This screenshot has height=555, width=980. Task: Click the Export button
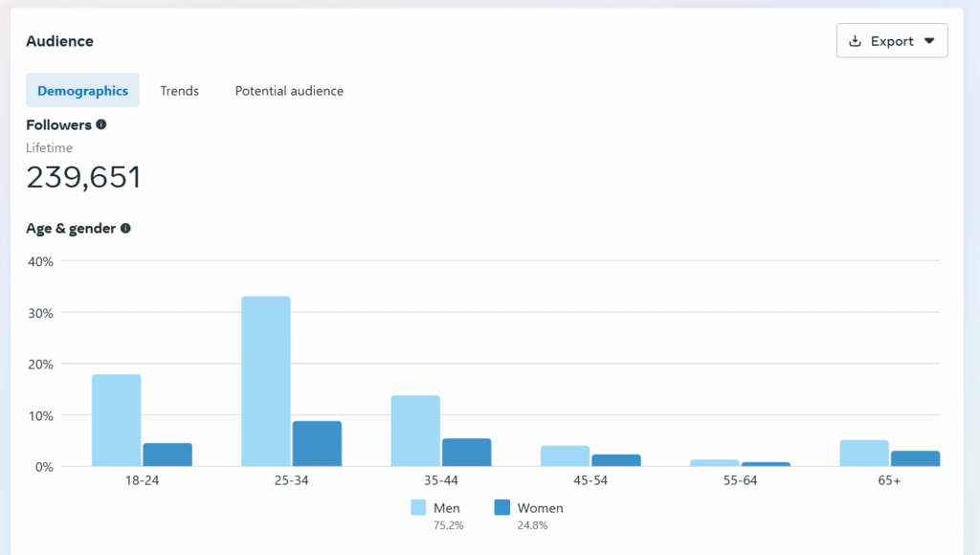pos(892,40)
